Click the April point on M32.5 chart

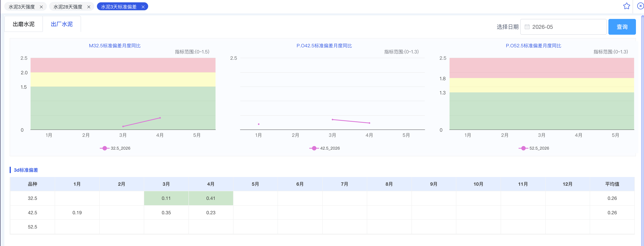click(x=160, y=118)
